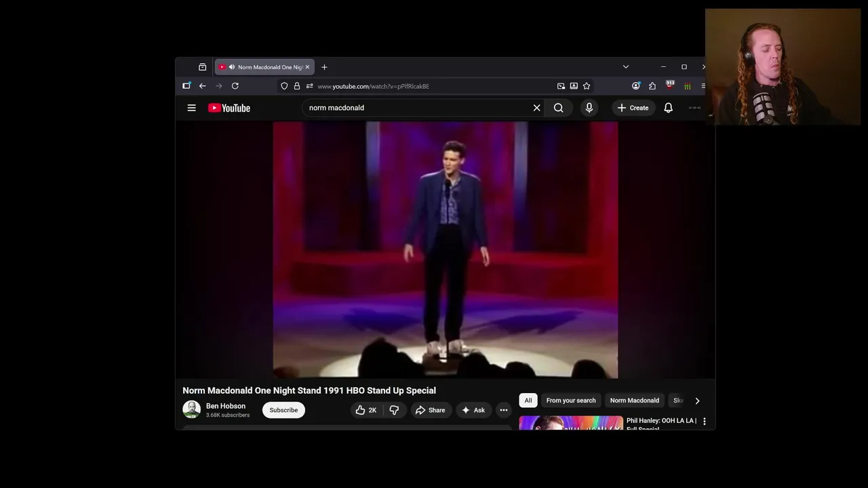Open the extensions puzzle icon
Screen dimensions: 868x488
point(652,86)
